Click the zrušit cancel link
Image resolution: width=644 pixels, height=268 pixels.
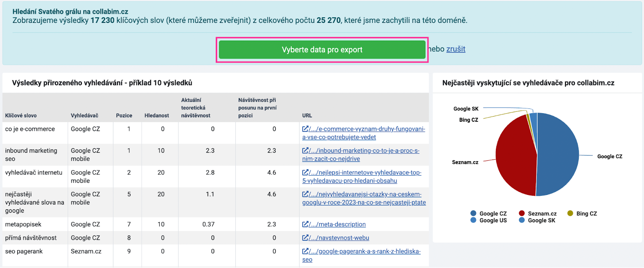[x=456, y=49]
